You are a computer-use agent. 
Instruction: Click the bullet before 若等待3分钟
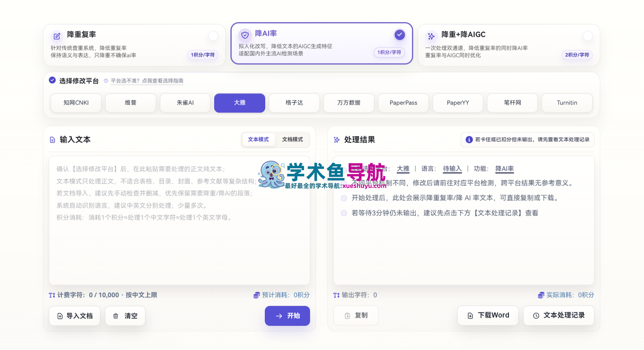click(344, 213)
